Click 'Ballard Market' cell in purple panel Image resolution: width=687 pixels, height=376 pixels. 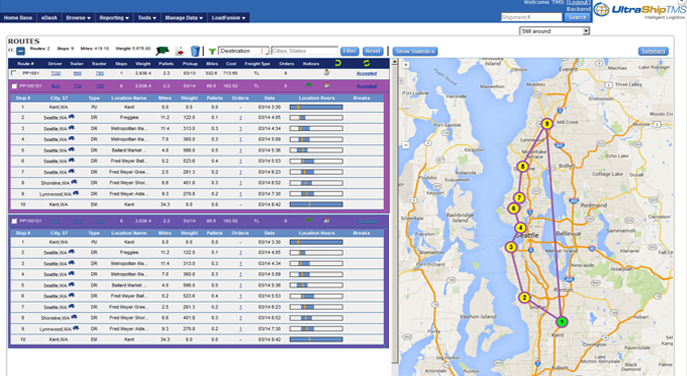pos(129,150)
